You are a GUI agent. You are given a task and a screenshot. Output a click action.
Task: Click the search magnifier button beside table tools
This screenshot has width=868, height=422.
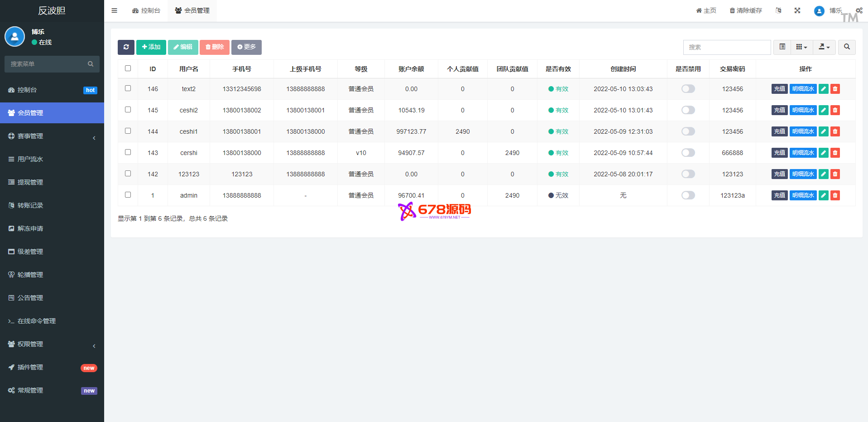point(846,47)
